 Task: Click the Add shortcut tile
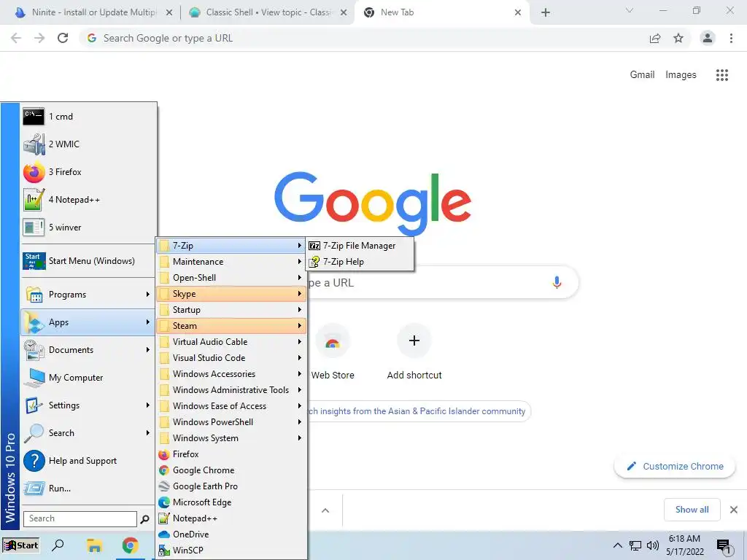point(414,352)
